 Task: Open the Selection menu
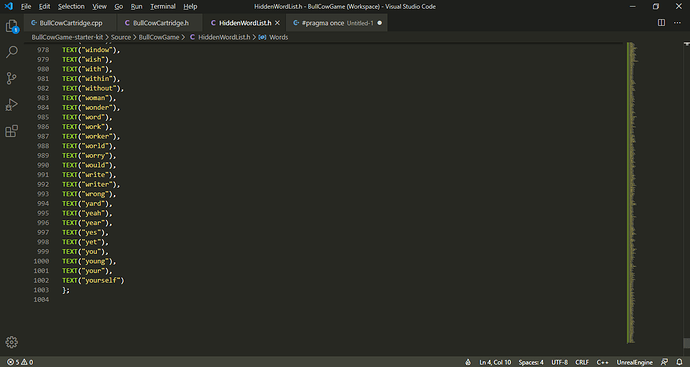(71, 7)
